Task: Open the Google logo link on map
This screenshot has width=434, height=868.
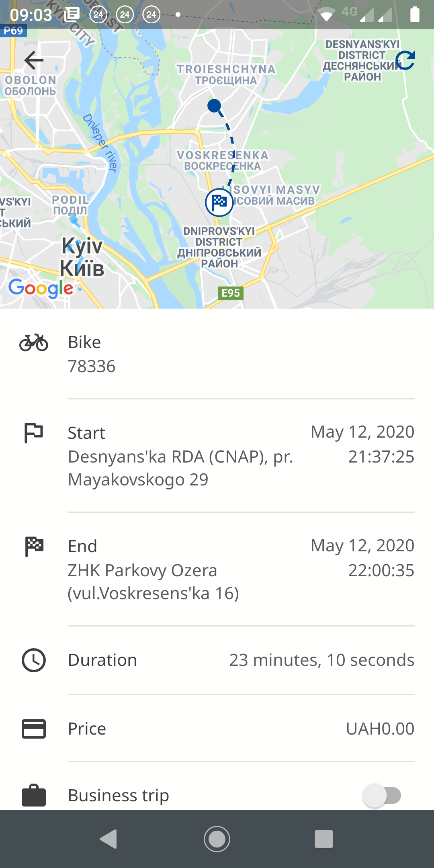Action: tap(41, 288)
